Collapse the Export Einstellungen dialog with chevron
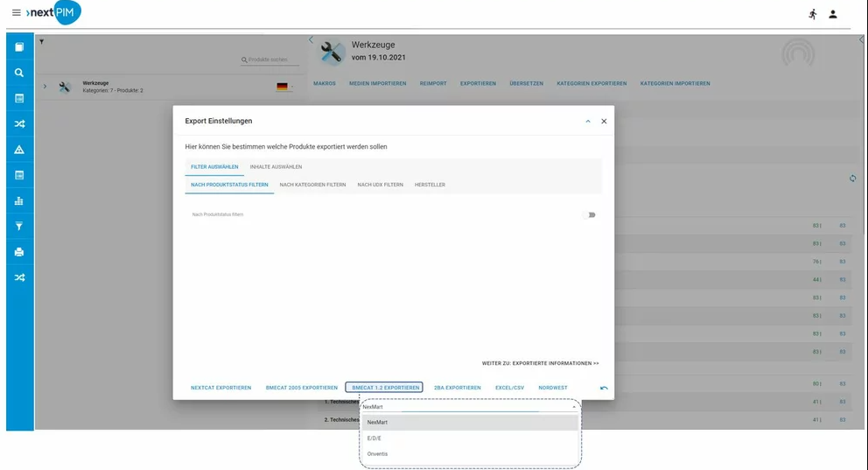Image resolution: width=868 pixels, height=470 pixels. click(588, 122)
